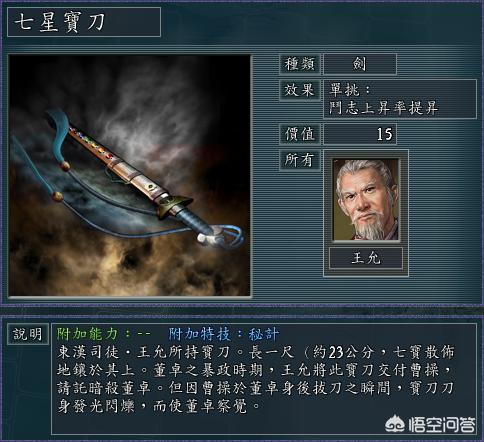The height and width of the screenshot is (442, 484).
Task: Click the Seven Star sword artwork
Action: pyautogui.click(x=130, y=175)
